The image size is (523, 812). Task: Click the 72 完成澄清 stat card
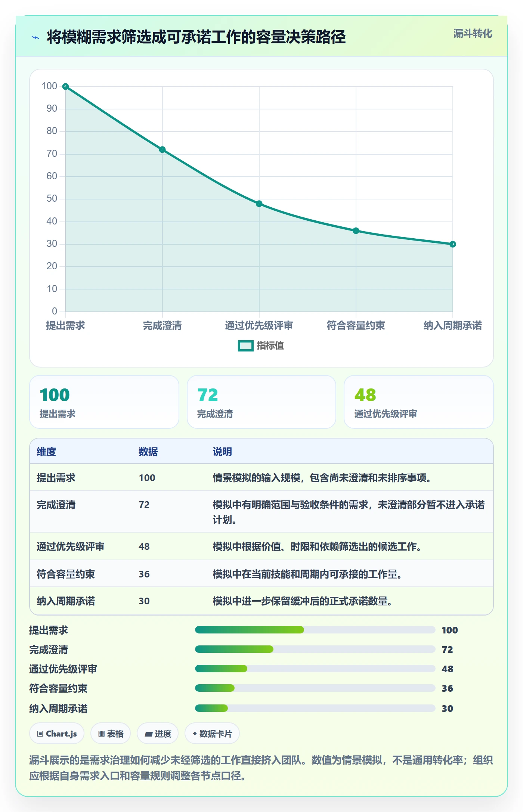[x=261, y=402]
